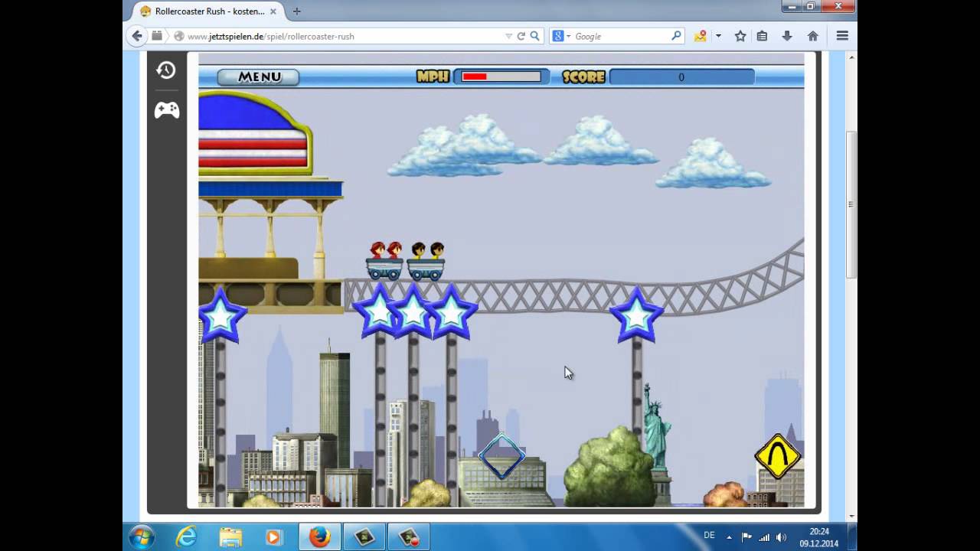Launch Internet Explorer from taskbar

pos(186,537)
